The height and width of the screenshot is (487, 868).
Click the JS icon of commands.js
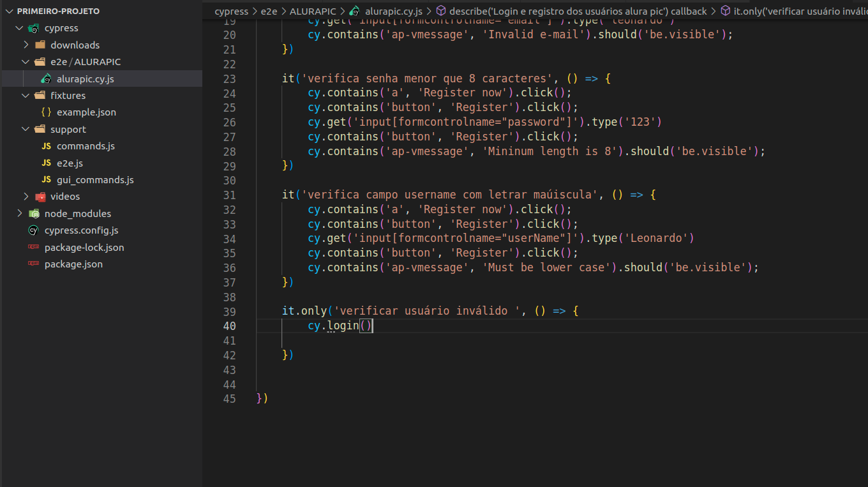coord(46,146)
